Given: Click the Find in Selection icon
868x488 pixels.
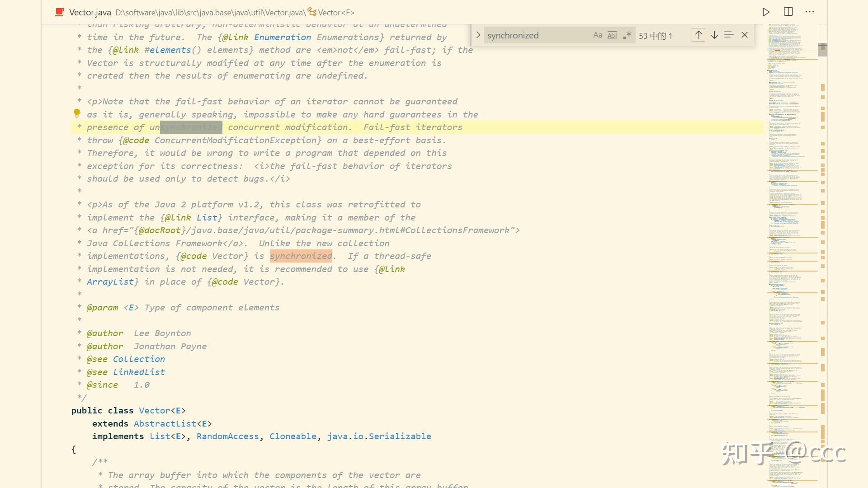Looking at the screenshot, I should point(729,35).
